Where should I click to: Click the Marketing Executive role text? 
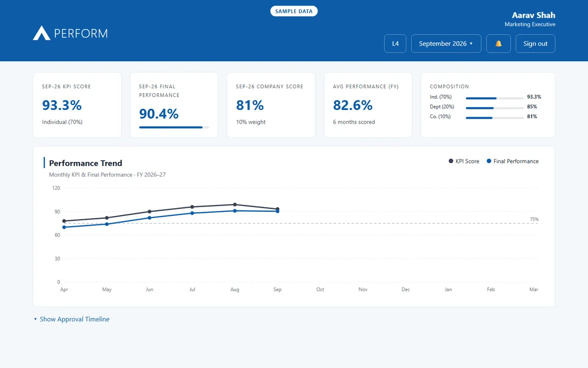[x=530, y=25]
